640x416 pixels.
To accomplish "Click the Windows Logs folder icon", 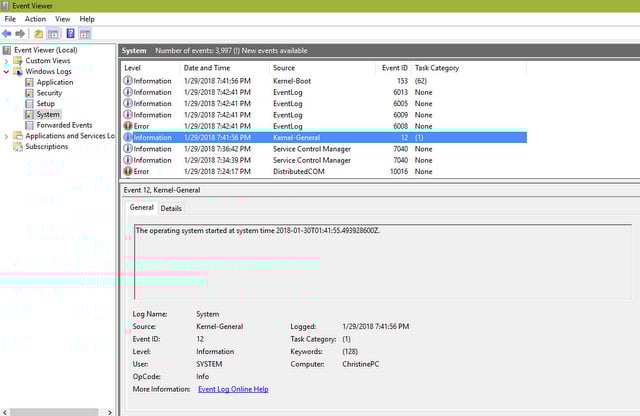I will pos(18,71).
